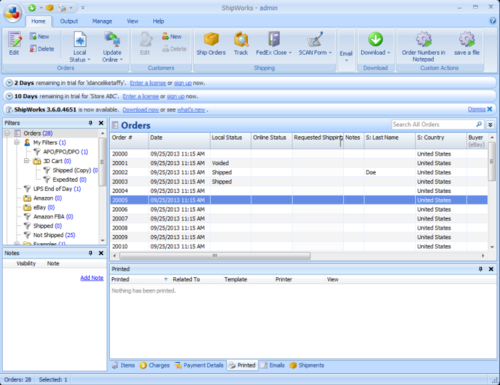Open Update Online dropdown

coord(112,47)
